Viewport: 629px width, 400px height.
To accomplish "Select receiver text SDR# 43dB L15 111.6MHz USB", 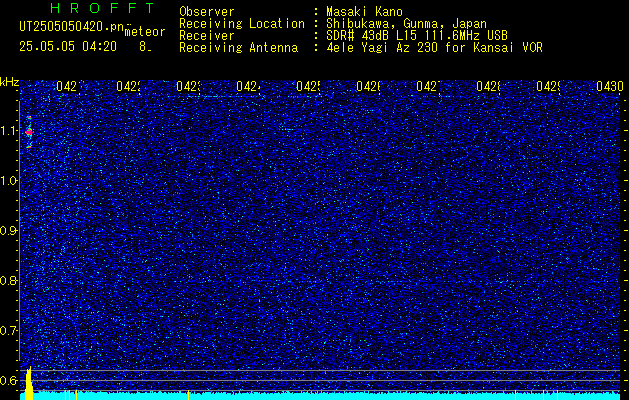I will tap(417, 36).
